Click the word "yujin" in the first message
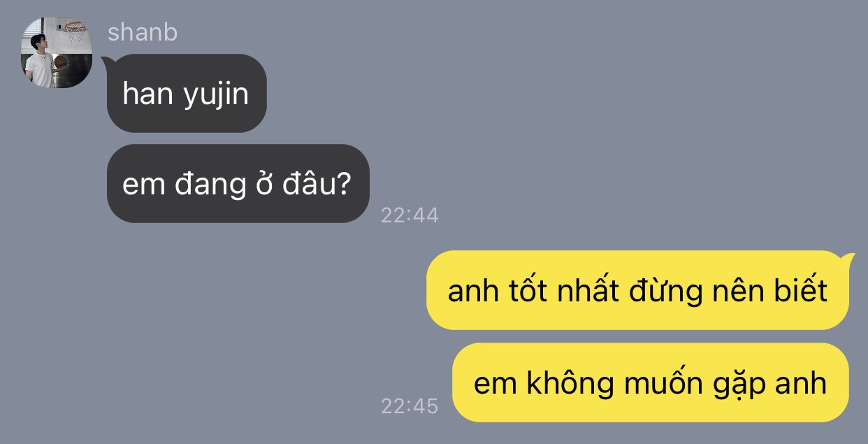 [x=216, y=94]
